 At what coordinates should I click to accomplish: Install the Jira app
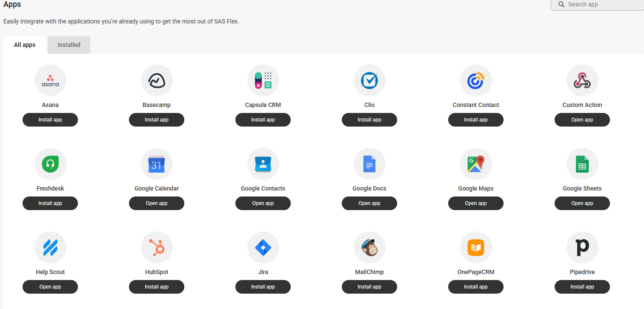coord(263,287)
